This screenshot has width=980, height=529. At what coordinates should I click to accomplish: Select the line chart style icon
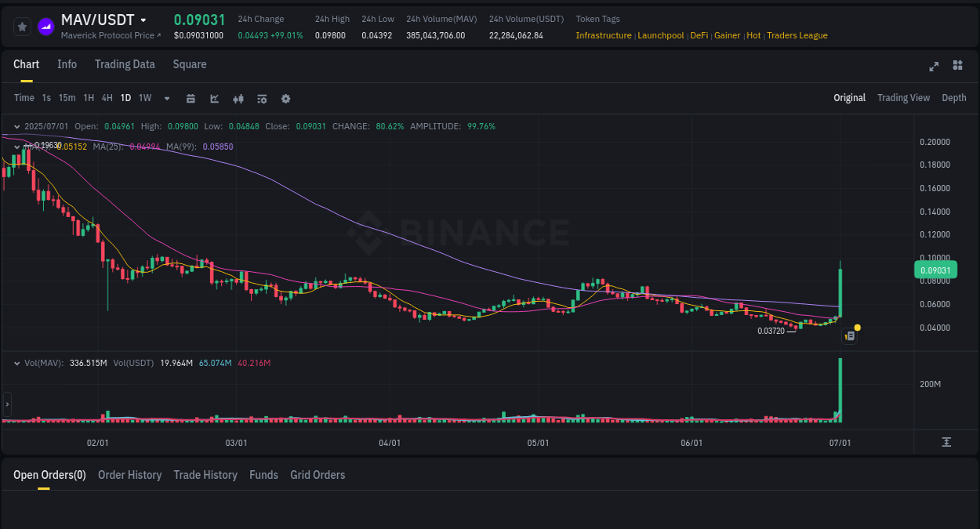[213, 98]
